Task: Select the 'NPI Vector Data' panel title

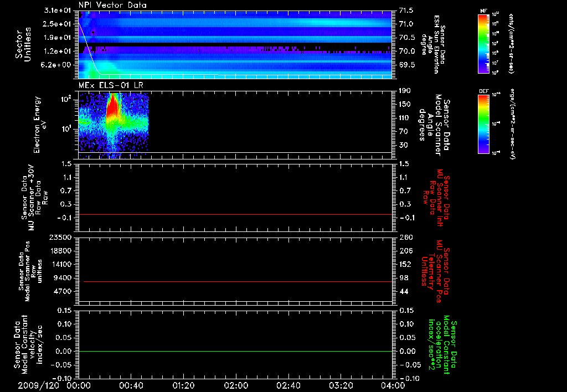Action: (x=112, y=5)
